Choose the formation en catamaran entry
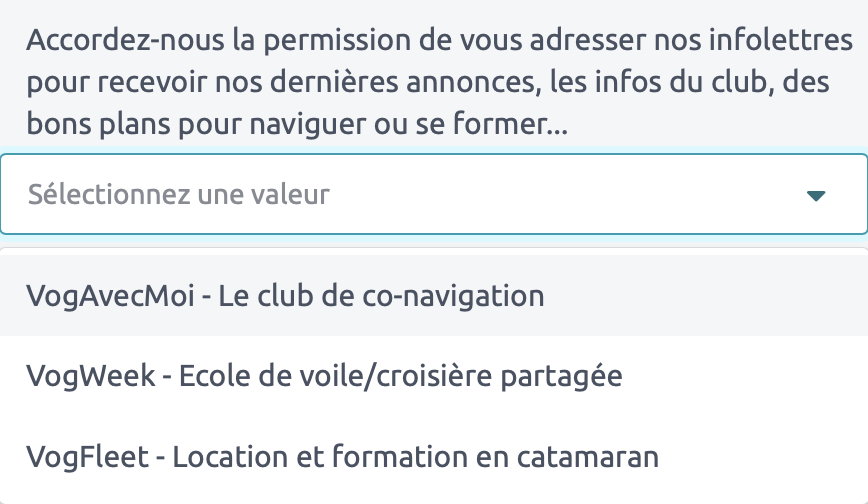Viewport: 868px width, 504px height. click(x=343, y=457)
